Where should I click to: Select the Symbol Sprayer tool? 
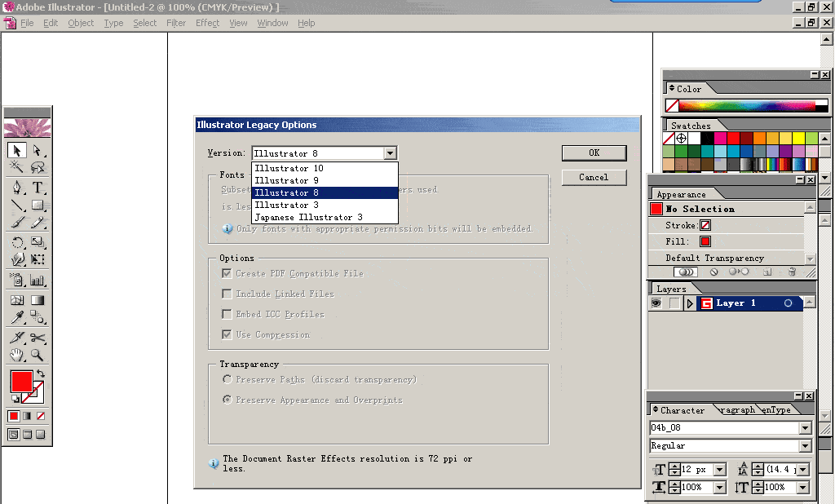16,280
